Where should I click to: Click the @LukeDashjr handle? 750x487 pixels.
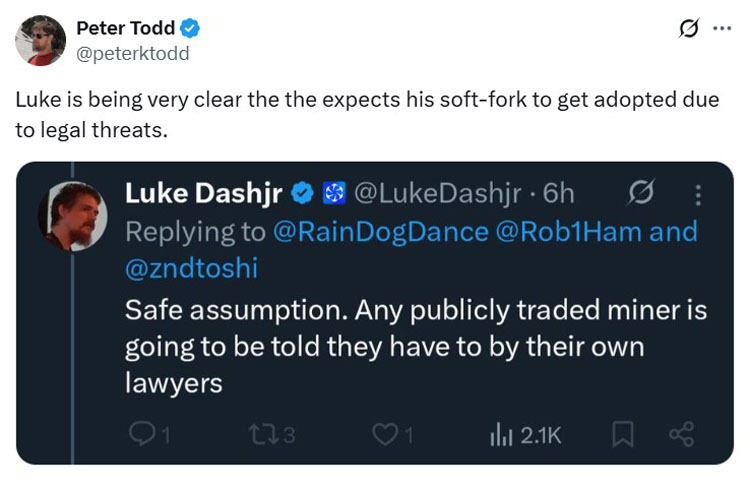tap(438, 194)
